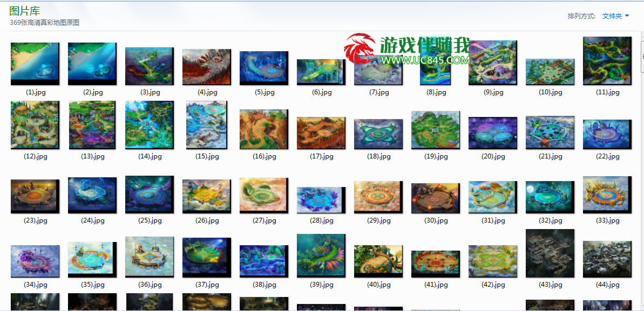This screenshot has height=311, width=644.
Task: Select thumbnail of (35).jpg
Action: click(x=92, y=260)
